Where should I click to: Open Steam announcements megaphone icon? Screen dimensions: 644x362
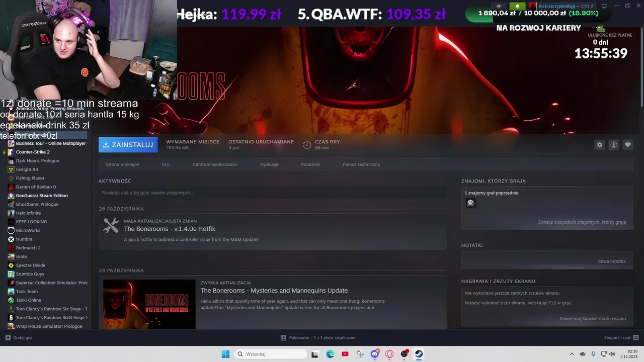499,6
